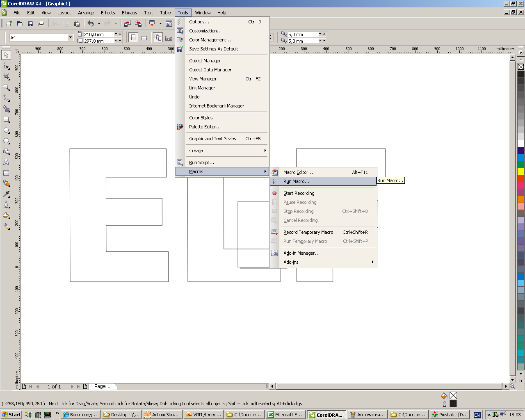The width and height of the screenshot is (525, 420).
Task: Increase the 210,0 mm page width
Action: pyautogui.click(x=120, y=34)
